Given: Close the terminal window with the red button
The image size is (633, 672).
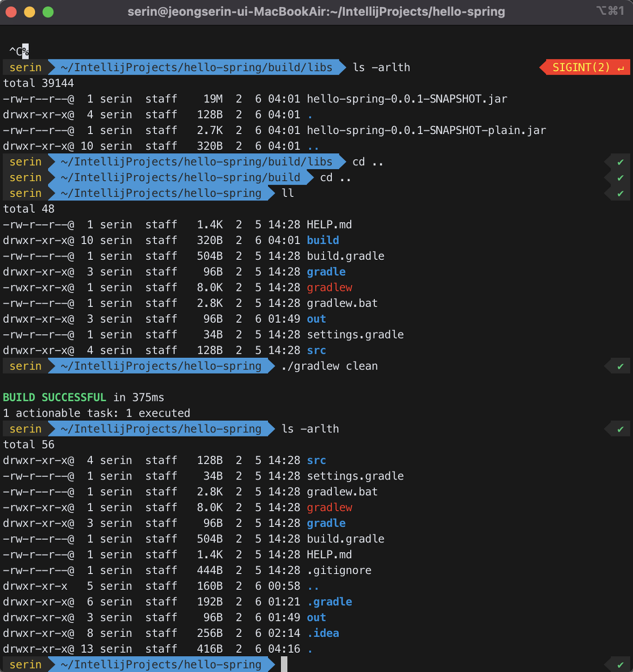Looking at the screenshot, I should pos(11,12).
